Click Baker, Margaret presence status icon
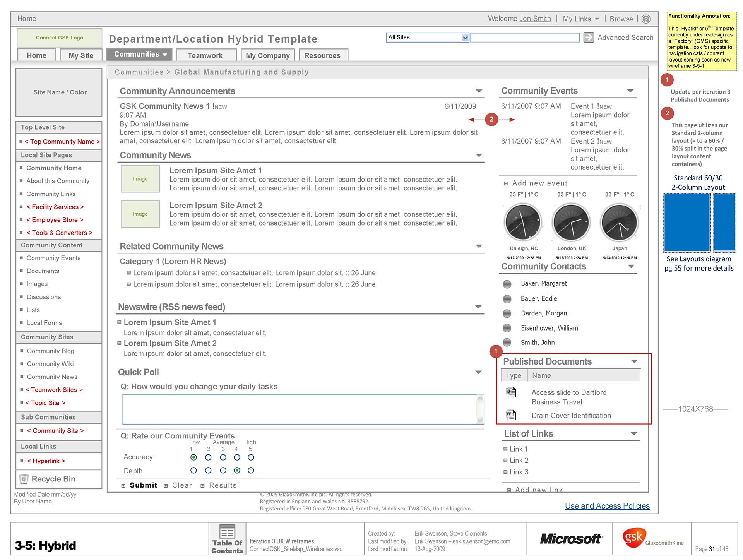 507,284
